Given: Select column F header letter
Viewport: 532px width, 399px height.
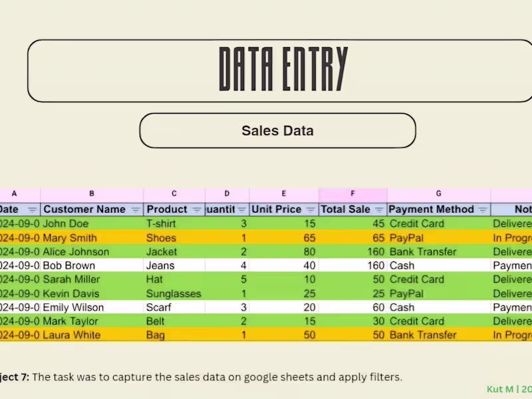Looking at the screenshot, I should tap(352, 194).
